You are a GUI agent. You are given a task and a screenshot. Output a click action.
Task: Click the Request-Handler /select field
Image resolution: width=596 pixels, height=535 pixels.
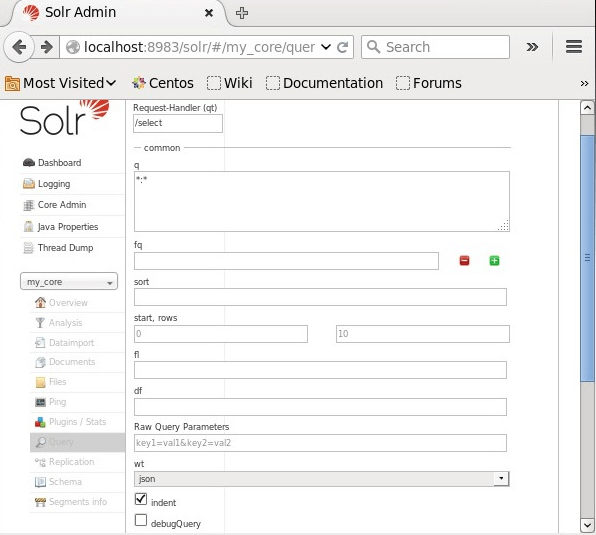coord(178,123)
